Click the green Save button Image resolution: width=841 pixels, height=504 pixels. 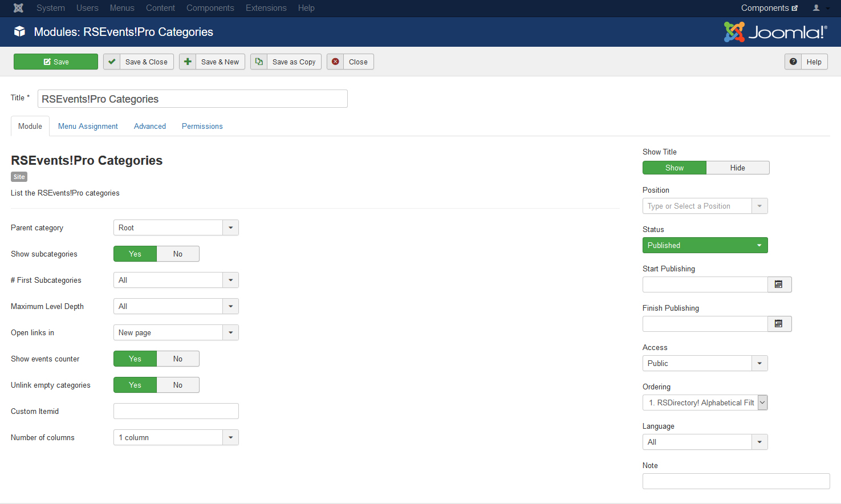click(x=56, y=62)
